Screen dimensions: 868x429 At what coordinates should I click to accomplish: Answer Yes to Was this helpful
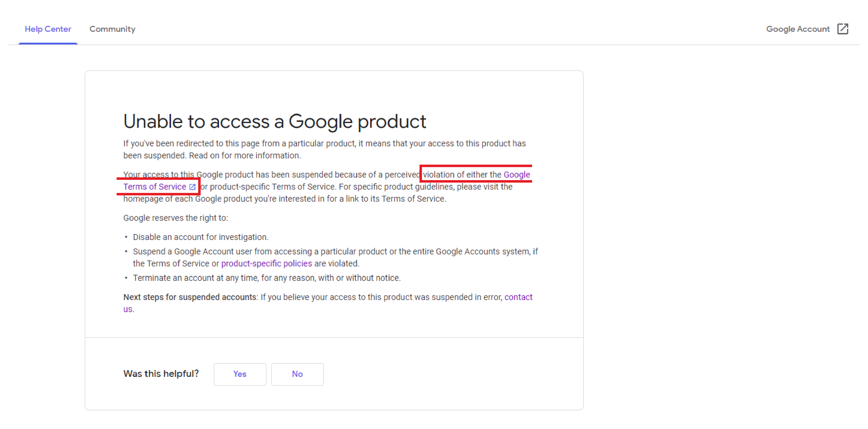[240, 374]
